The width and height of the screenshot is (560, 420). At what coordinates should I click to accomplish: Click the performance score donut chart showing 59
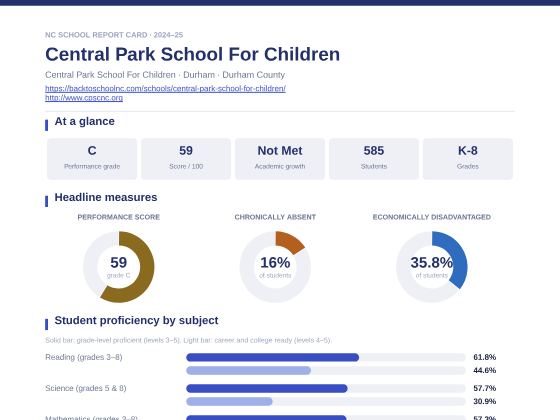pos(119,267)
